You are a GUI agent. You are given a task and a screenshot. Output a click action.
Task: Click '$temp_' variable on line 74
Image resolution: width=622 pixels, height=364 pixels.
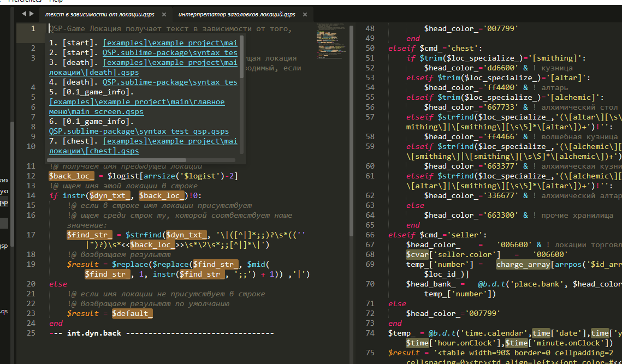coord(402,333)
